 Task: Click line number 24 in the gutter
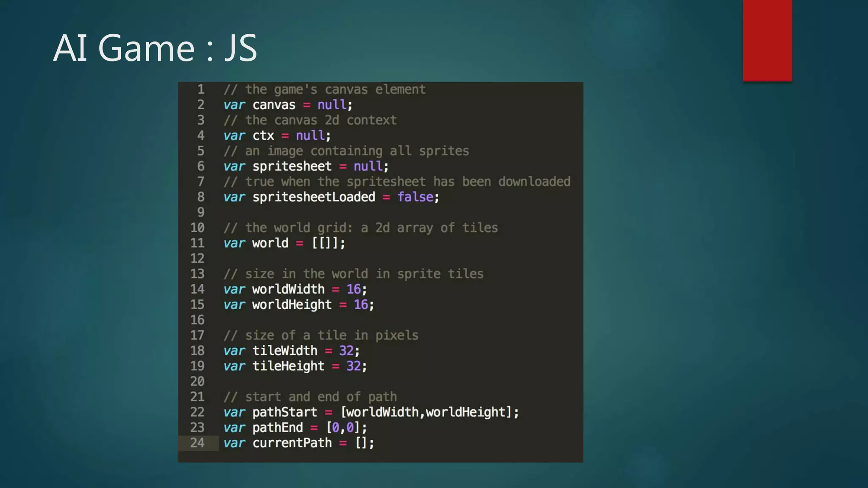(197, 443)
